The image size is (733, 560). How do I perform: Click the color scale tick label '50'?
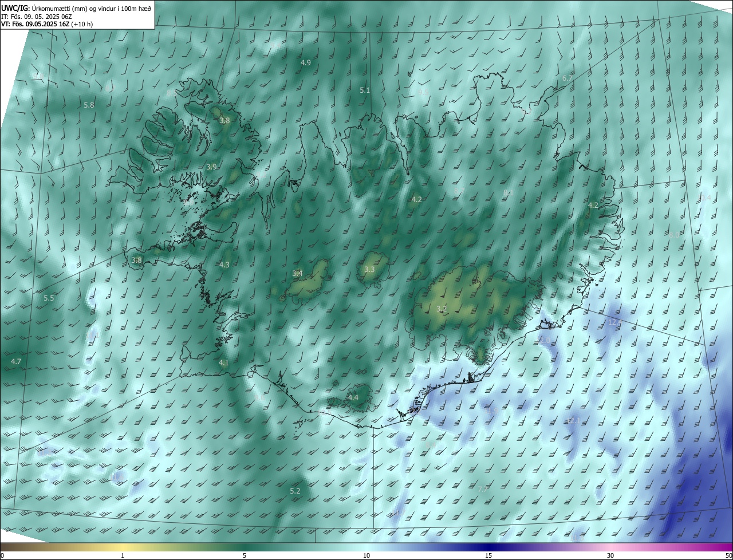tap(728, 555)
